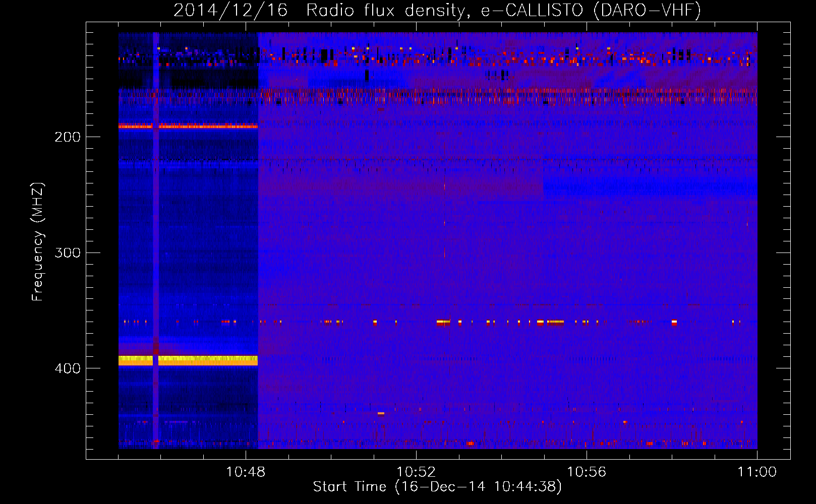Click the 300 frequency tick label
Image resolution: width=816 pixels, height=504 pixels.
(68, 253)
